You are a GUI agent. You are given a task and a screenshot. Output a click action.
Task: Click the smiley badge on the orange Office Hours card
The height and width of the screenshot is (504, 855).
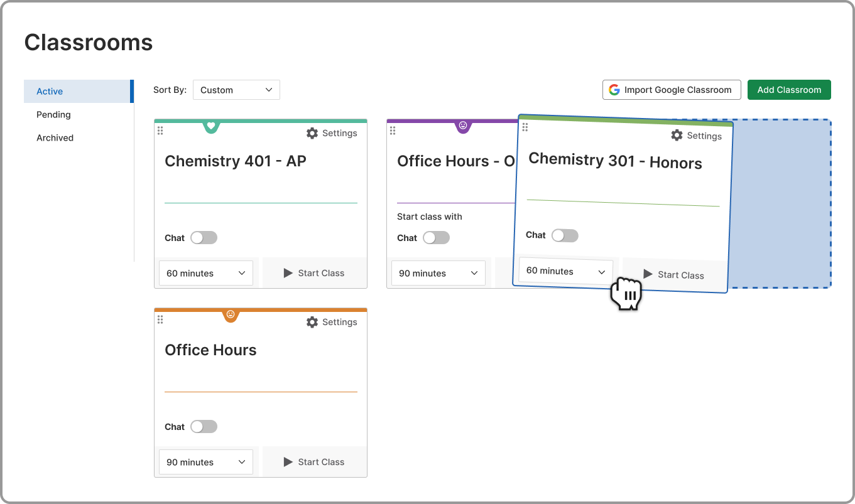pos(231,314)
